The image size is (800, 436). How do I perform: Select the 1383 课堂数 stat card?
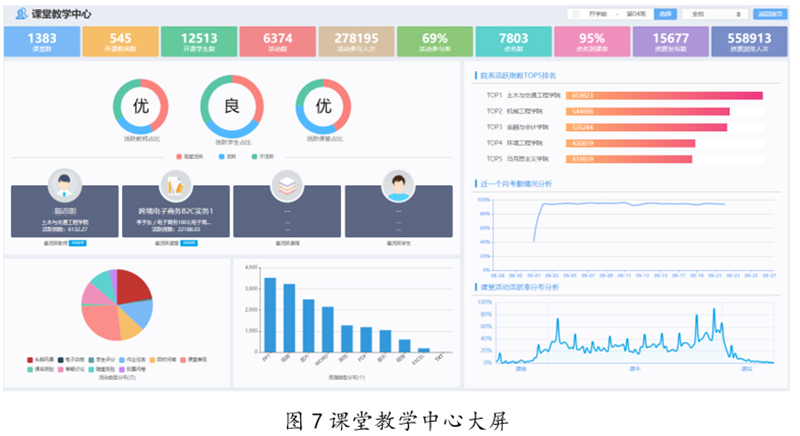pyautogui.click(x=41, y=42)
